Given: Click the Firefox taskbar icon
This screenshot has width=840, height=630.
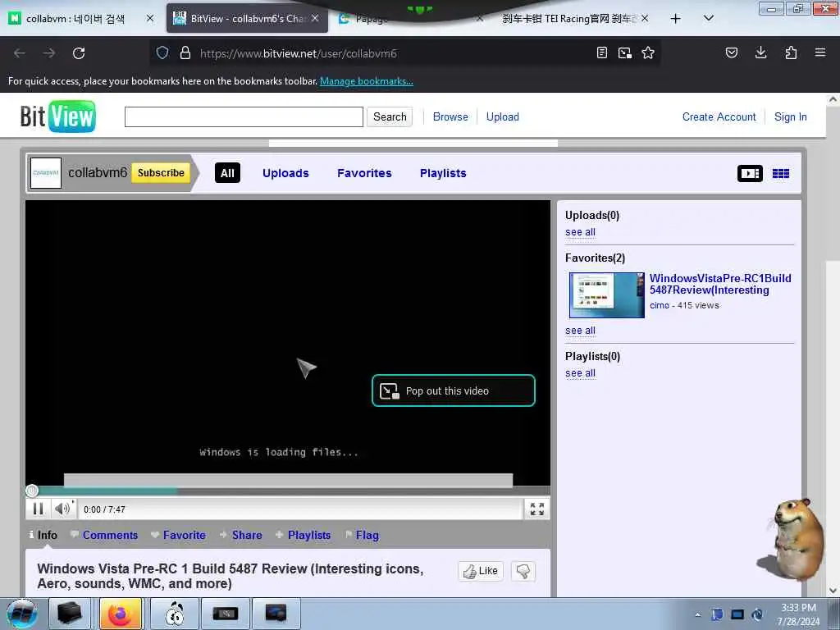Looking at the screenshot, I should (x=121, y=614).
